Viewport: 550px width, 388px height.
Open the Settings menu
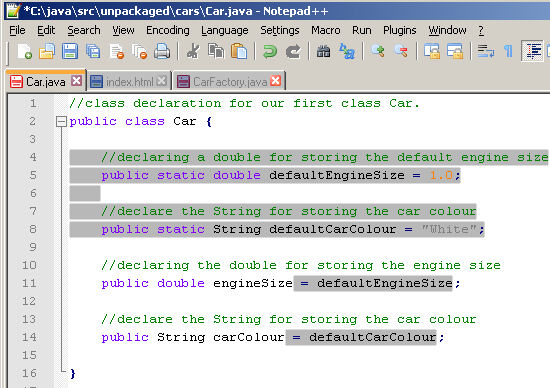tap(280, 31)
